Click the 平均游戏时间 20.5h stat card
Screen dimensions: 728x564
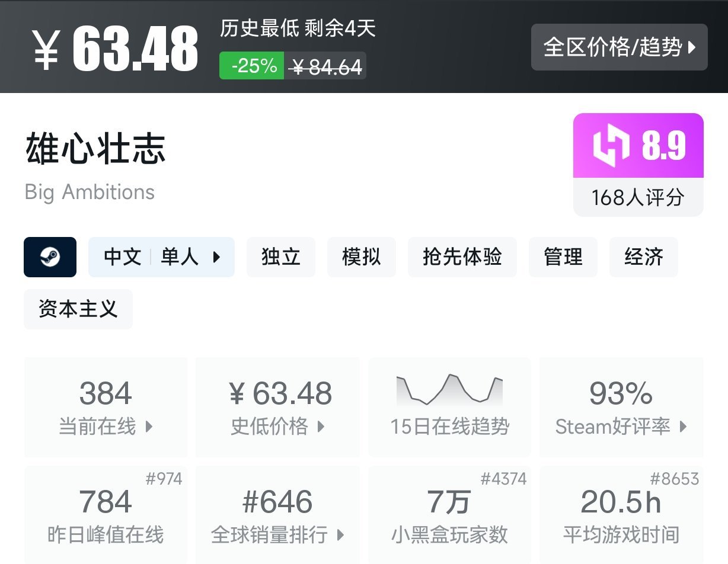coord(621,514)
